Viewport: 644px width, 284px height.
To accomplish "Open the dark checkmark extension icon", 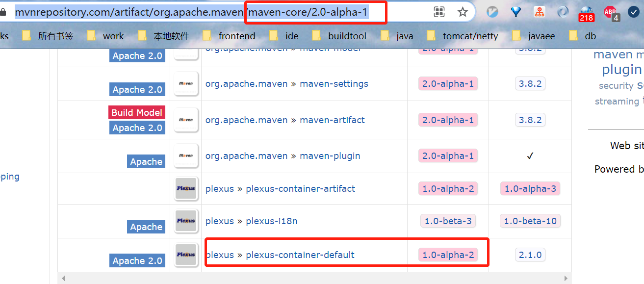I will pyautogui.click(x=634, y=12).
